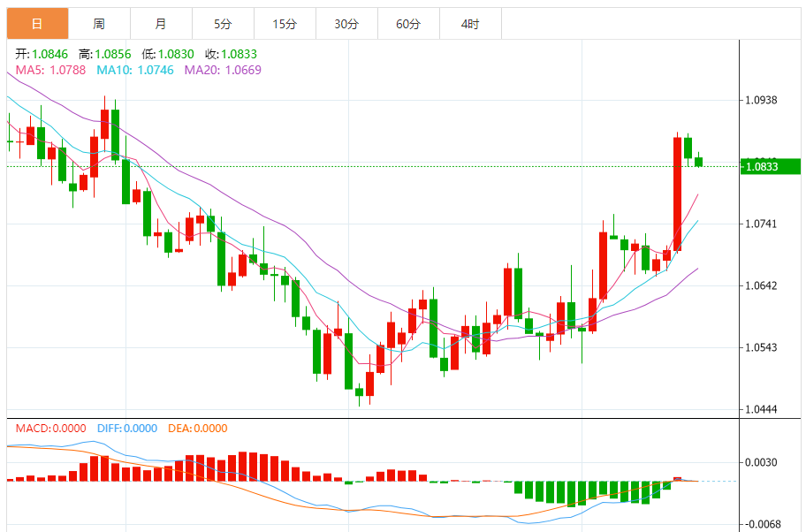
Task: Select the 60分 timeframe tab
Action: 408,24
